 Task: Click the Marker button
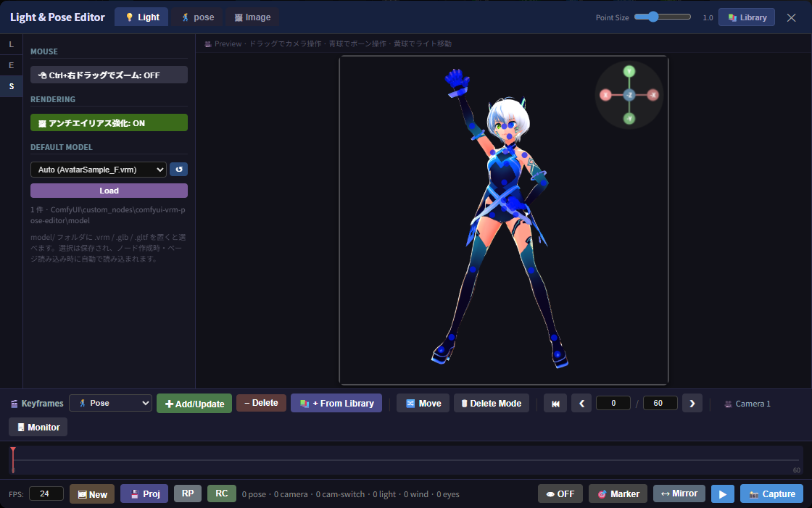tap(618, 494)
